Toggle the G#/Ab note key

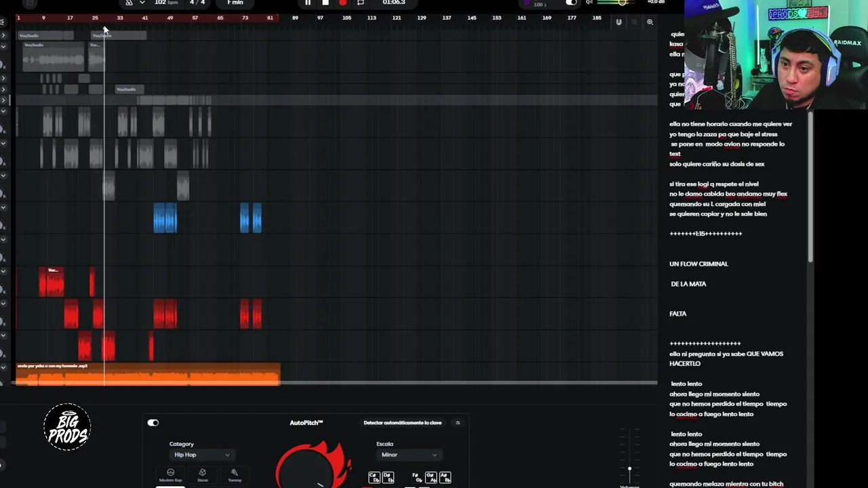pyautogui.click(x=431, y=478)
